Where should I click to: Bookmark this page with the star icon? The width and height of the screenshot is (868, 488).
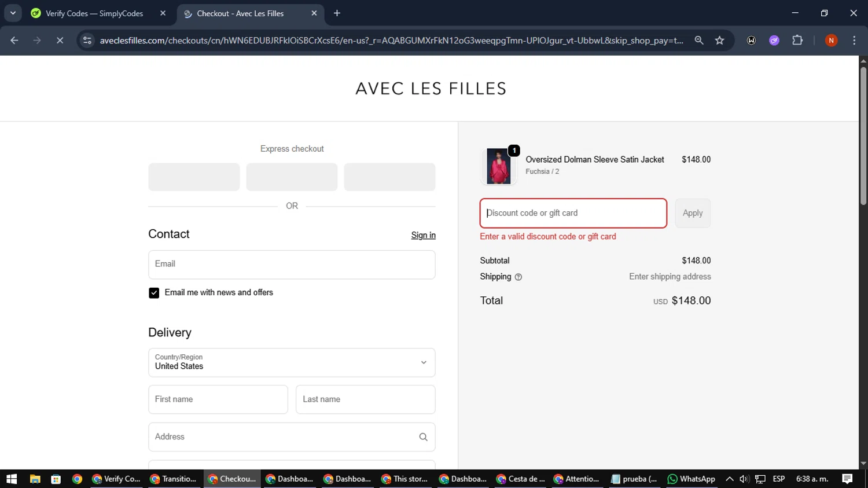point(719,41)
